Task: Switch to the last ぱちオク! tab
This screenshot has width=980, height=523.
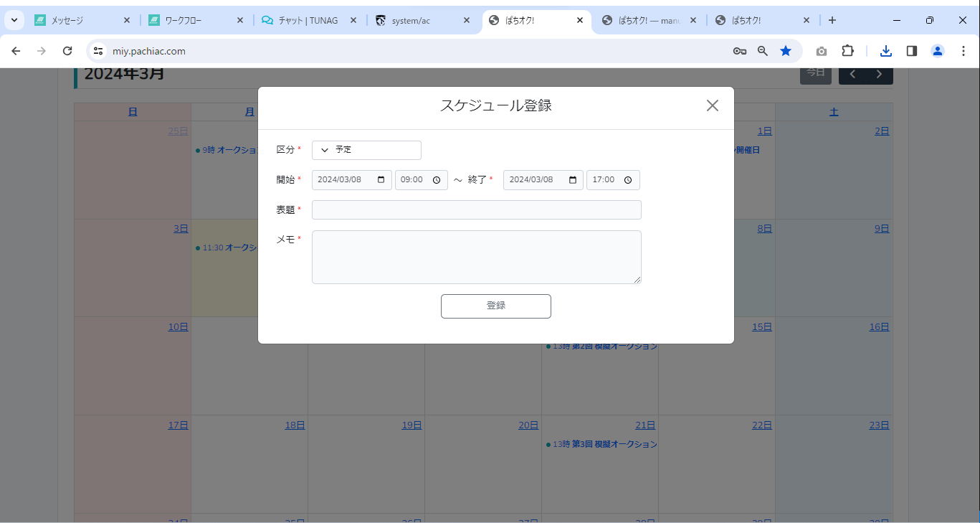Action: coord(763,21)
